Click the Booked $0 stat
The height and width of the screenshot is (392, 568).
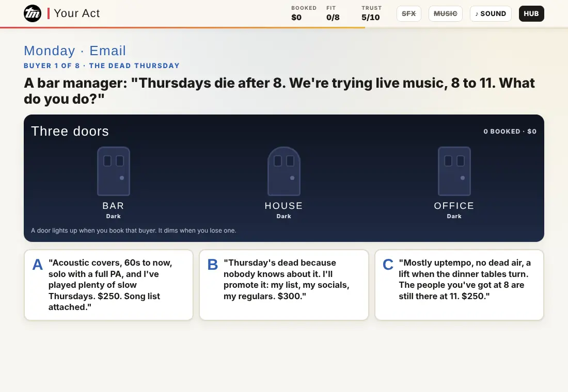pyautogui.click(x=304, y=13)
